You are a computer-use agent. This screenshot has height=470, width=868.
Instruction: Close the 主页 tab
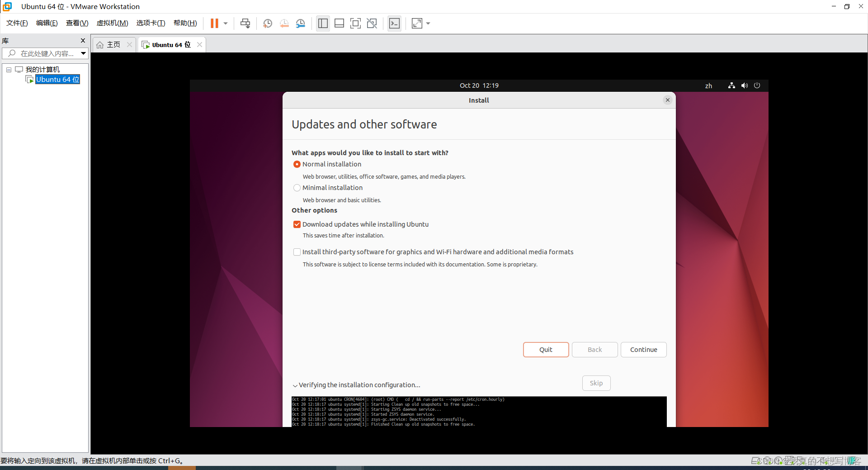coord(129,45)
